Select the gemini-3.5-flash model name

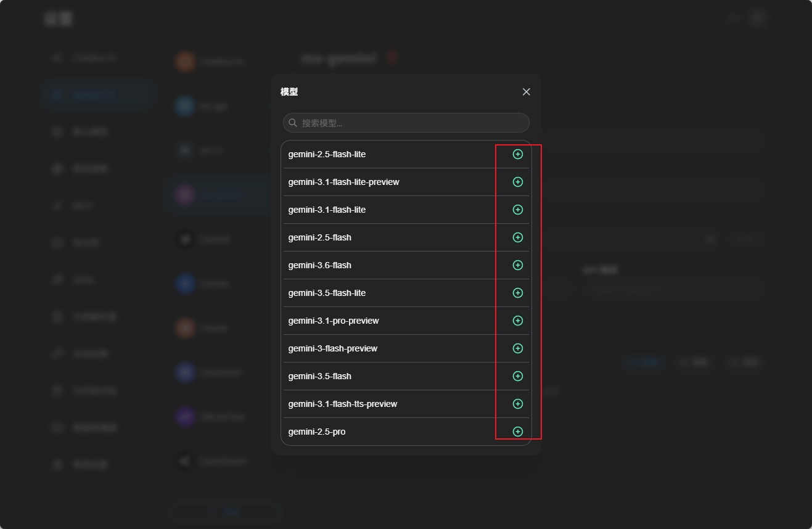pos(319,376)
